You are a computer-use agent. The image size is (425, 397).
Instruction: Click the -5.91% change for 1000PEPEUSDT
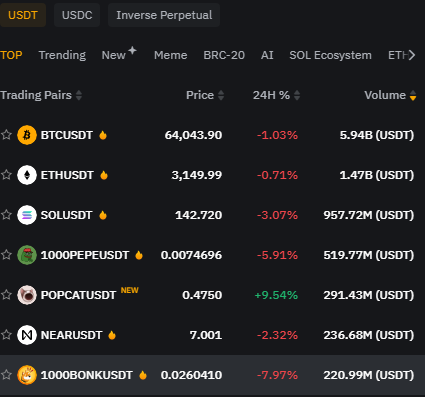[x=277, y=255]
